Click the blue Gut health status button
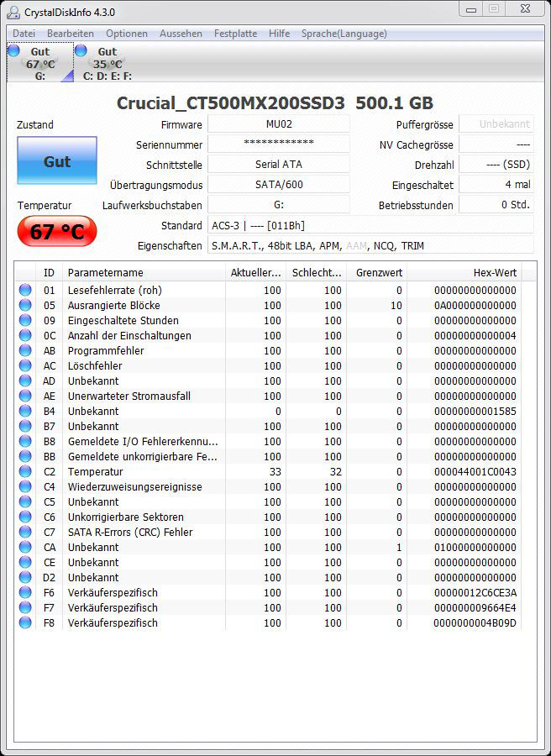This screenshot has height=756, width=551. [x=57, y=160]
